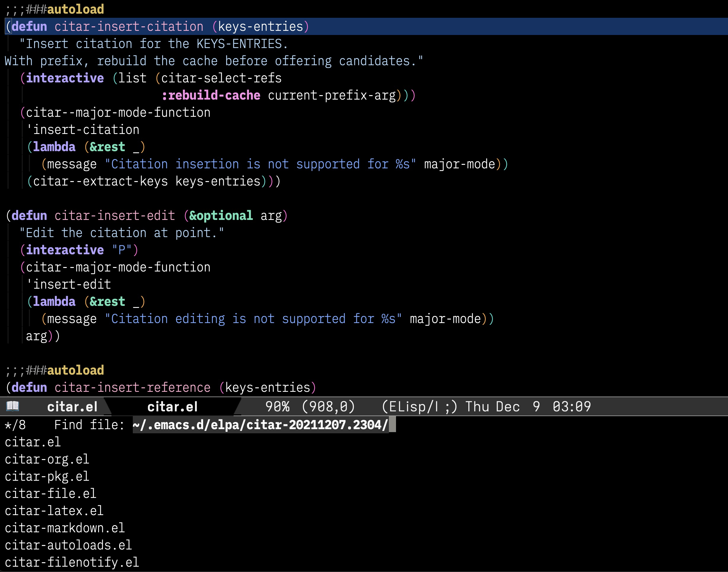Image resolution: width=728 pixels, height=572 pixels.
Task: Click the ELisp major mode indicator
Action: click(419, 407)
